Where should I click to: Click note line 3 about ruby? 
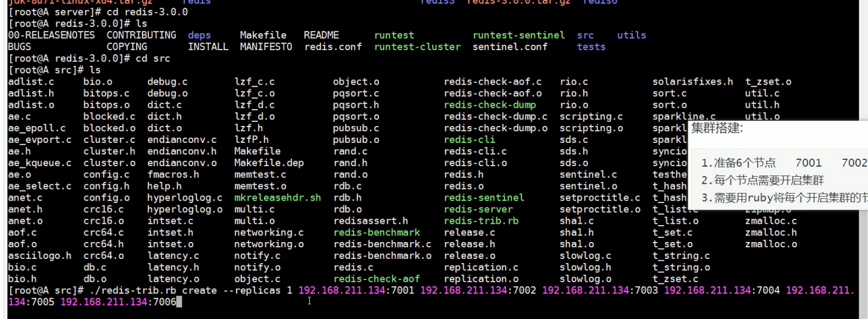(784, 198)
